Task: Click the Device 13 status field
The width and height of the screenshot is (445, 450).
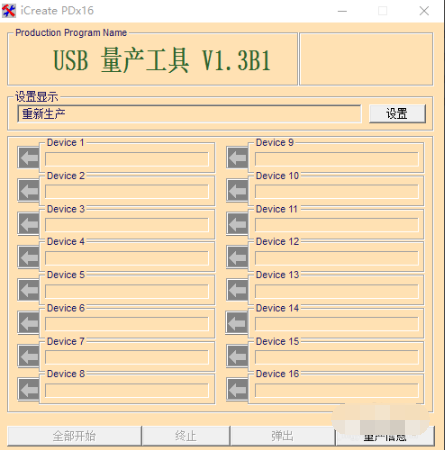Action: tap(337, 291)
